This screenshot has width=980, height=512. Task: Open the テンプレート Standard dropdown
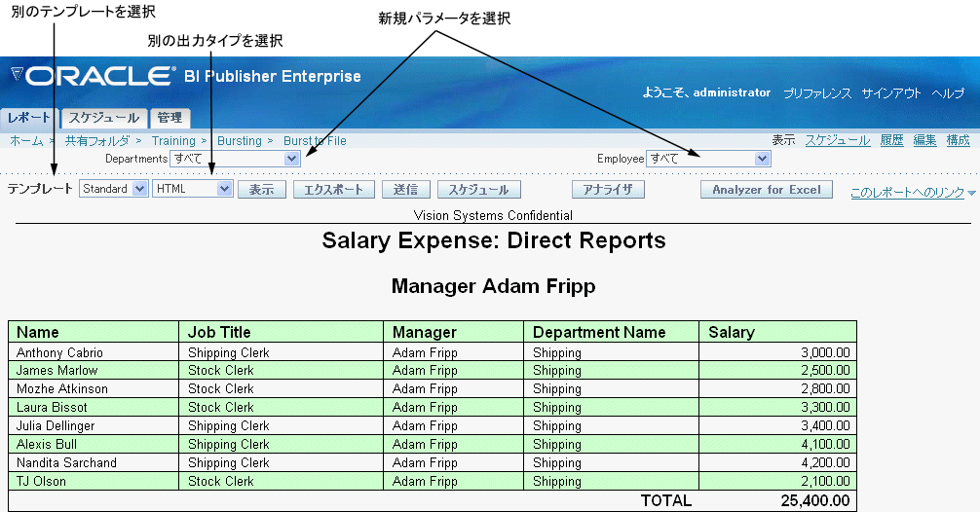pyautogui.click(x=114, y=189)
